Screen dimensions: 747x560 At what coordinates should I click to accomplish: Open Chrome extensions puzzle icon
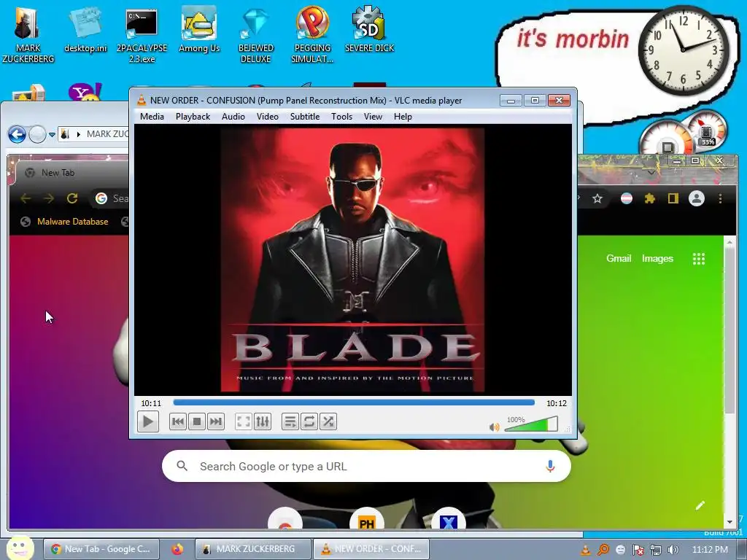click(x=649, y=198)
